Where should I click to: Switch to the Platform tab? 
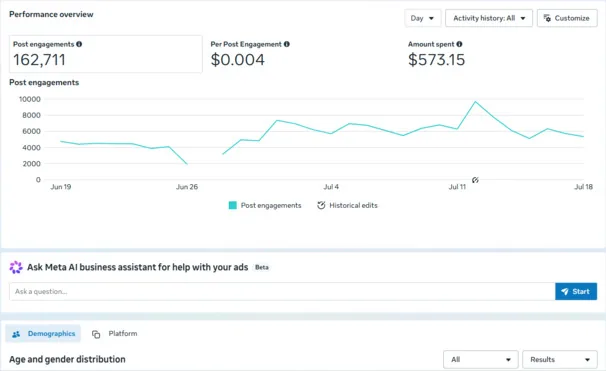point(115,334)
